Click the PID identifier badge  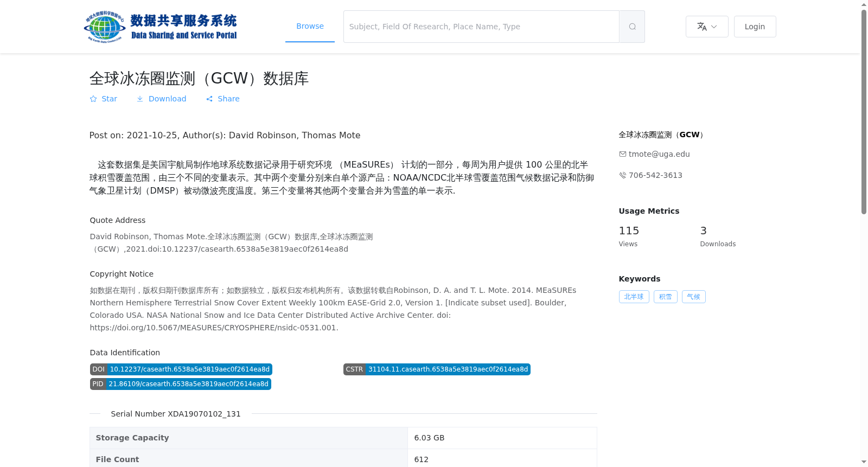pos(181,384)
